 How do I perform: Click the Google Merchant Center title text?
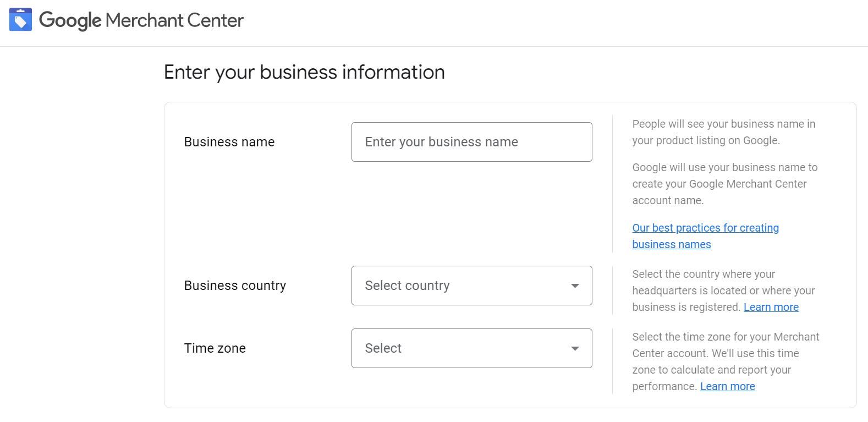(x=141, y=20)
